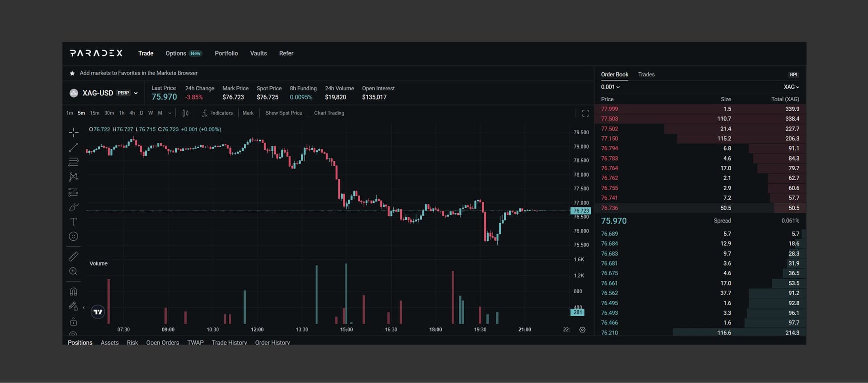868x383 pixels.
Task: Click the 76.736 ask price row
Action: [609, 208]
